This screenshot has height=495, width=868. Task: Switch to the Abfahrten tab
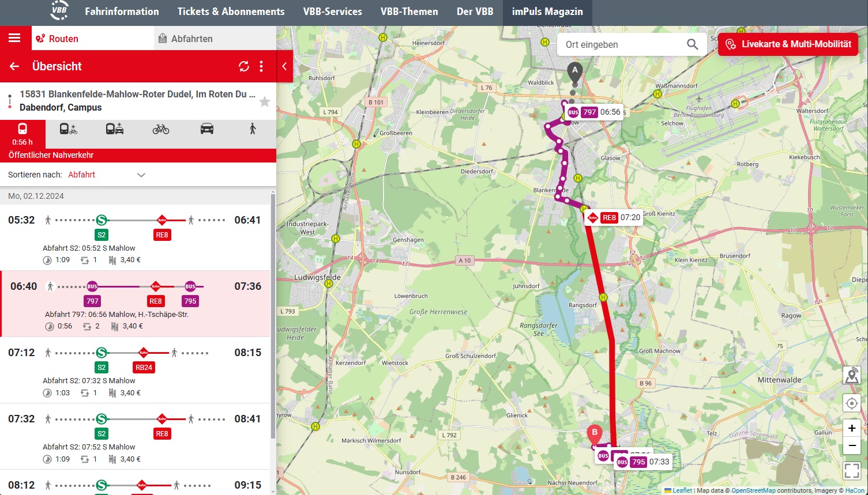click(x=191, y=39)
